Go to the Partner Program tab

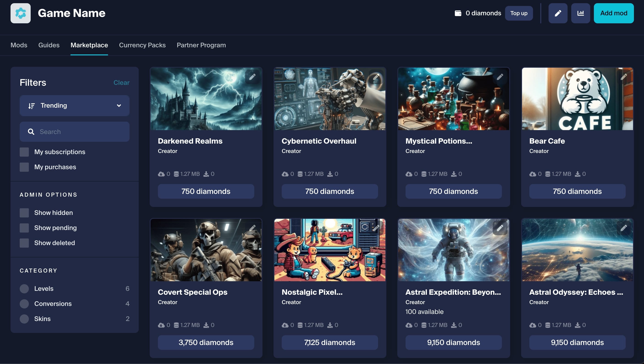click(x=201, y=45)
